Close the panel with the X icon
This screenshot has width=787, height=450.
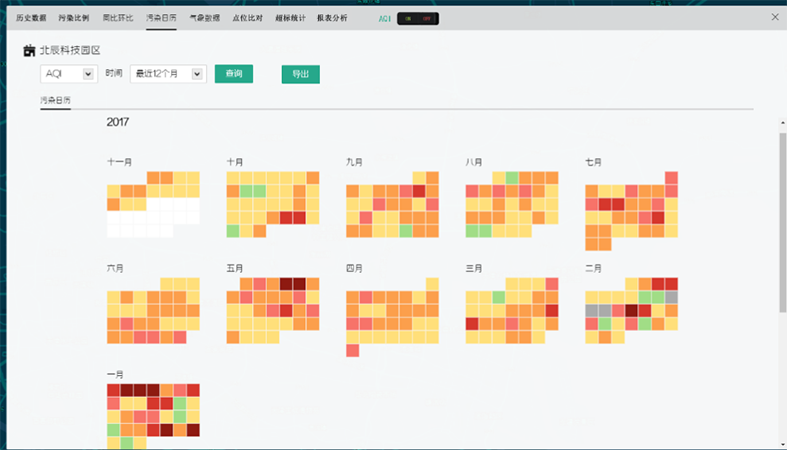[x=774, y=17]
